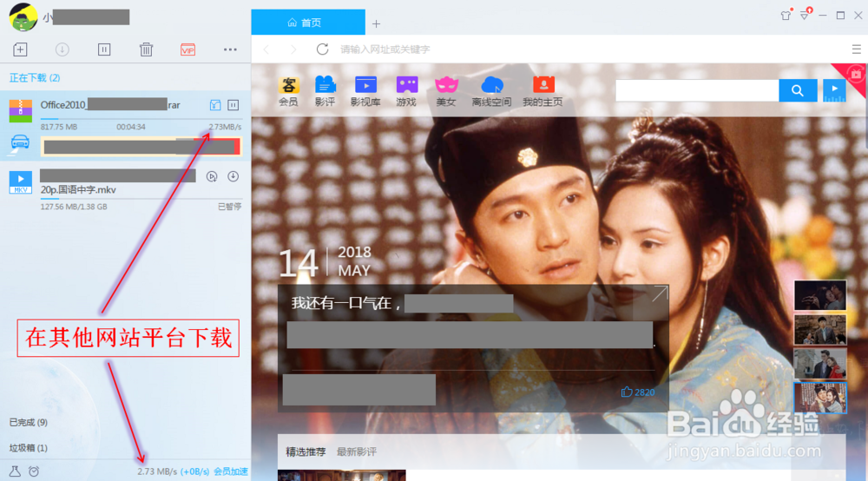This screenshot has height=481, width=868.
Task: Open the 会员 page icon
Action: coord(288,91)
